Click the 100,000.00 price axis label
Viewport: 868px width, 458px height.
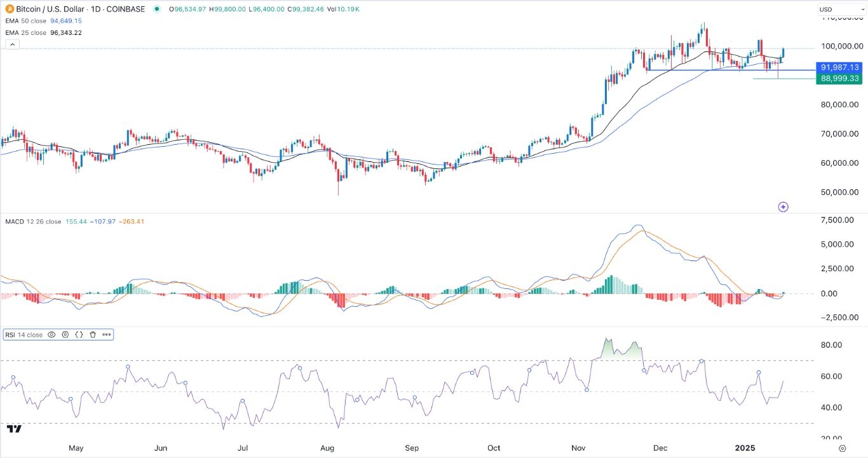(841, 46)
